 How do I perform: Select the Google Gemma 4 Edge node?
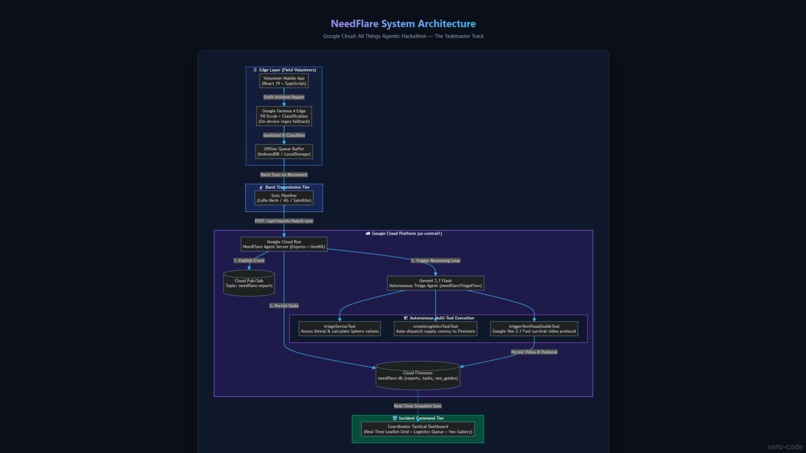coord(284,116)
